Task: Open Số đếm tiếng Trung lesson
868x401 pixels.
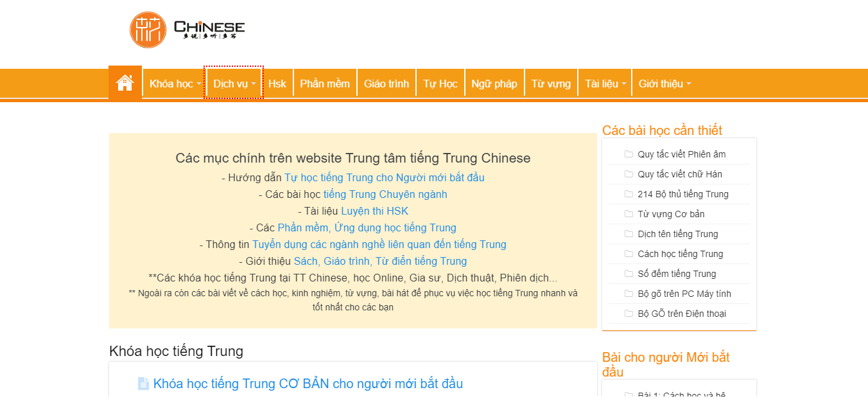Action: click(677, 274)
